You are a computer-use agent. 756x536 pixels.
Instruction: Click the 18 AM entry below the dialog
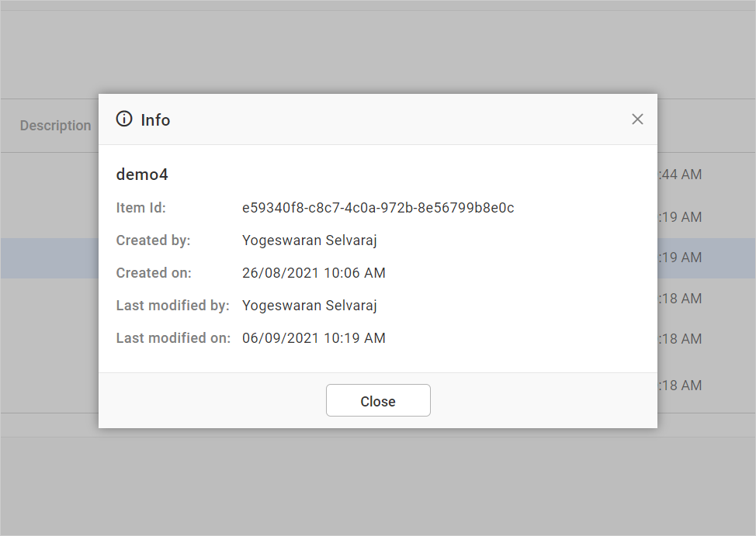pyautogui.click(x=706, y=298)
